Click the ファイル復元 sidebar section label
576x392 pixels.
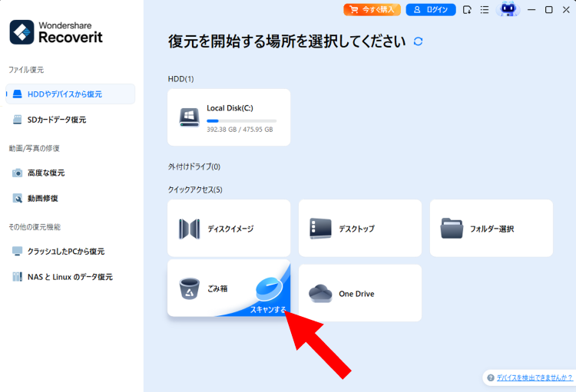26,70
